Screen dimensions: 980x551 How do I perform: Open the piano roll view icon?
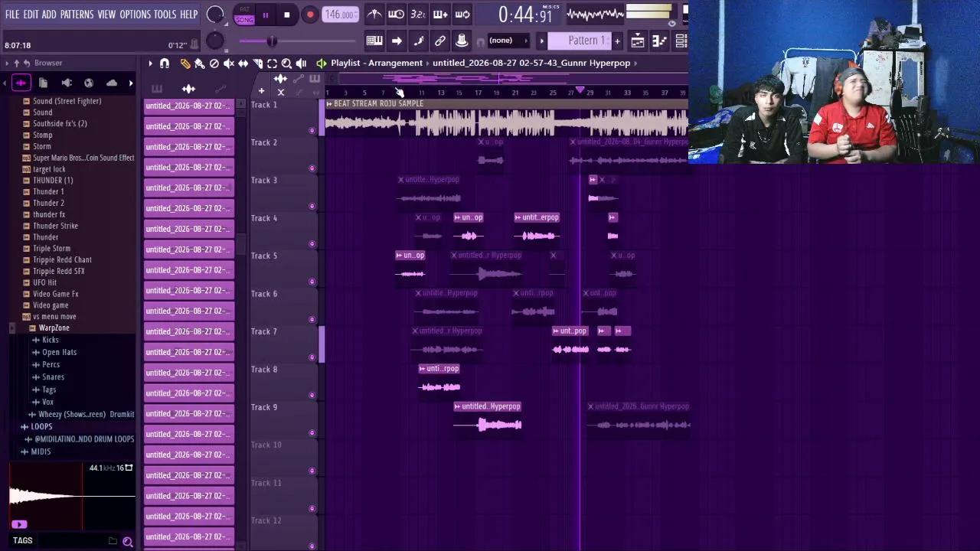pyautogui.click(x=658, y=41)
